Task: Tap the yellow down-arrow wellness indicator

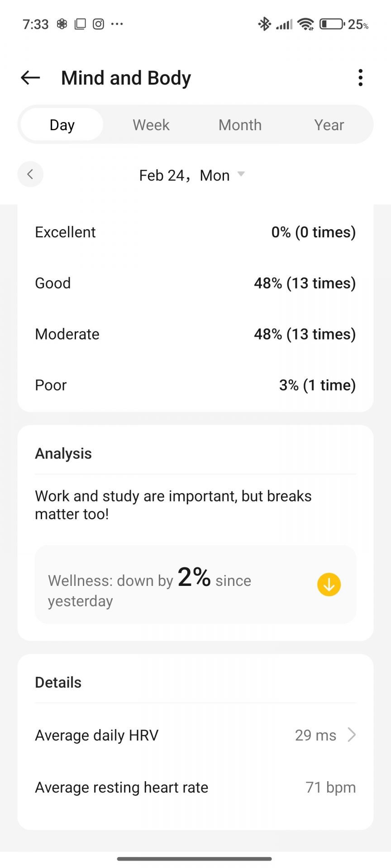Action: pos(329,585)
